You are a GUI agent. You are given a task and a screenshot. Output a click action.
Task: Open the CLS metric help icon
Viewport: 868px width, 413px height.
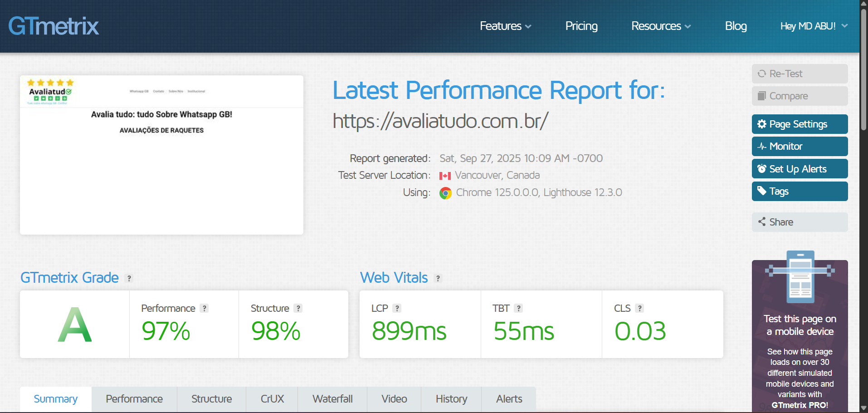[640, 308]
